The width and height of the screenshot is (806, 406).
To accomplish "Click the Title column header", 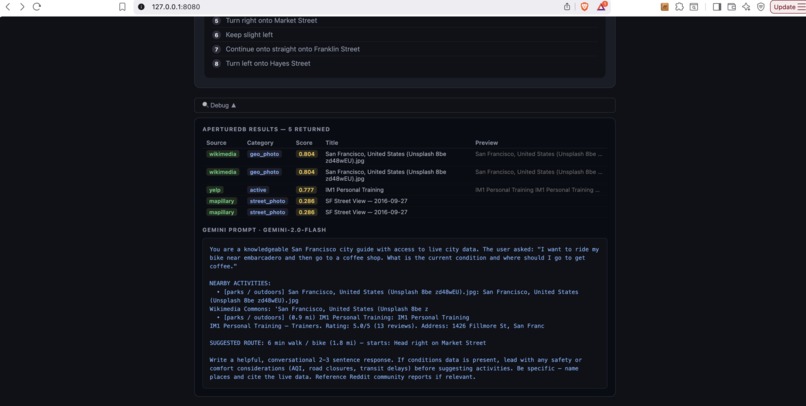I will [x=332, y=143].
